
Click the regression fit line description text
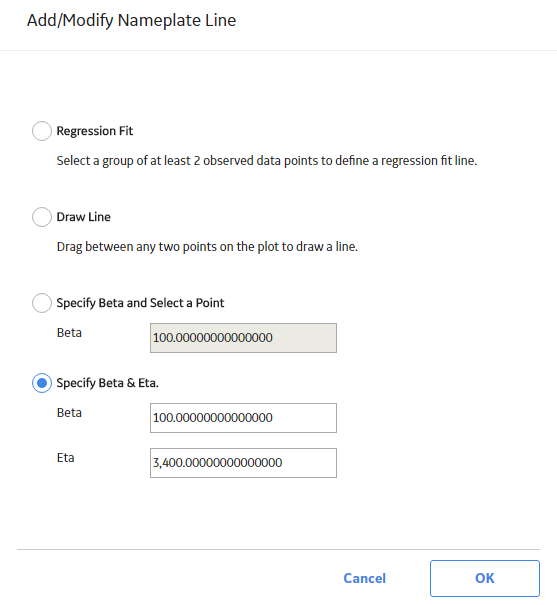267,161
